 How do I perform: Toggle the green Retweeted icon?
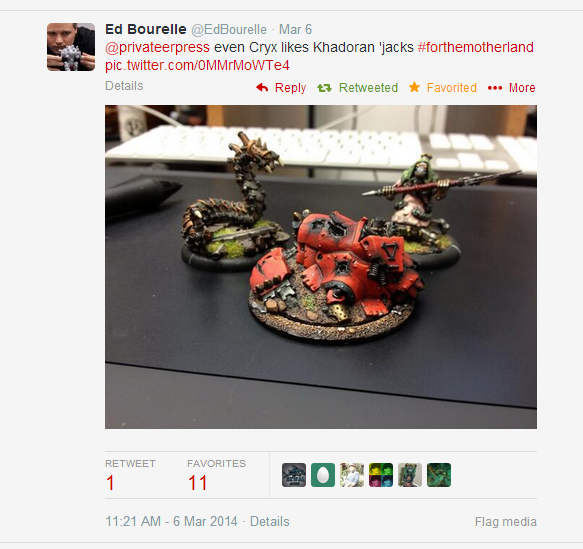(x=324, y=88)
